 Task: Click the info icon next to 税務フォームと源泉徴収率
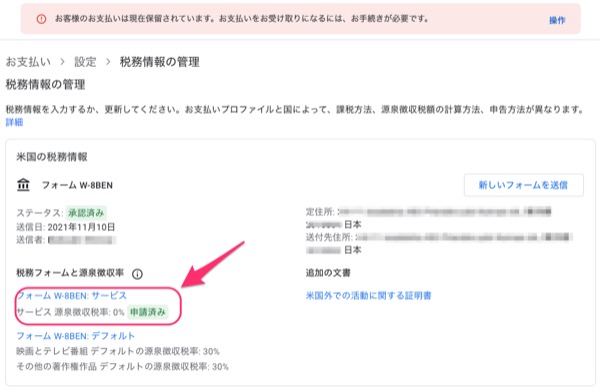pyautogui.click(x=137, y=274)
